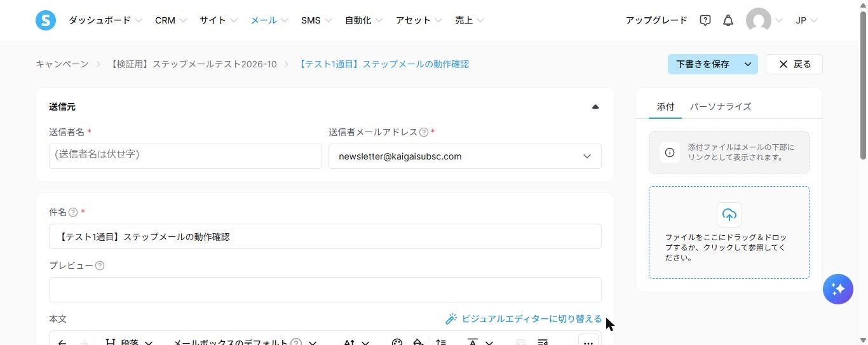The image size is (868, 345).
Task: Click the blue S logo icon
Action: click(x=46, y=20)
